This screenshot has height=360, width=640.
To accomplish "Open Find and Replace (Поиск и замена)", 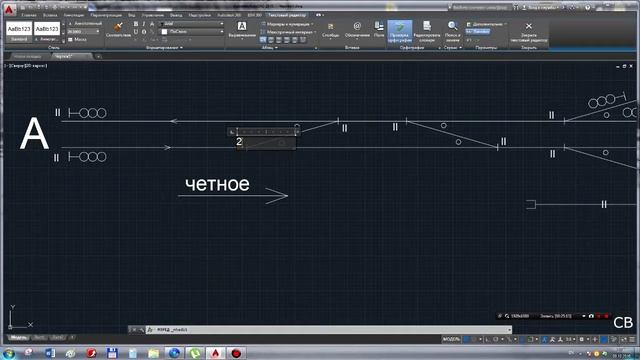I will tap(452, 32).
